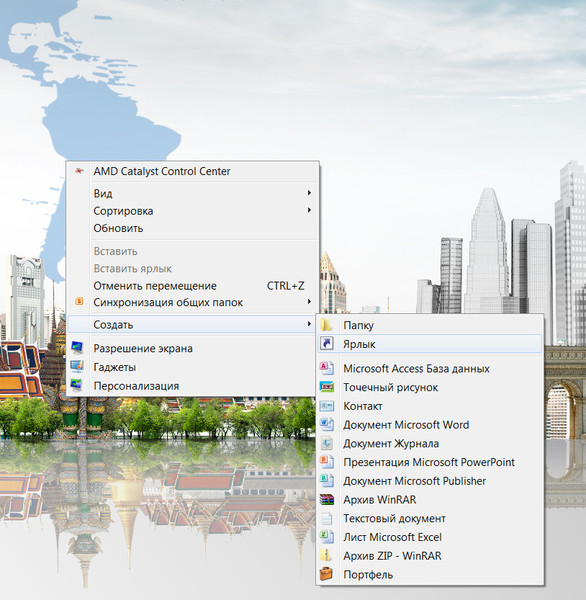This screenshot has height=600, width=586.
Task: Click the shortcut arrow icon by Ярлык
Action: pyautogui.click(x=326, y=343)
